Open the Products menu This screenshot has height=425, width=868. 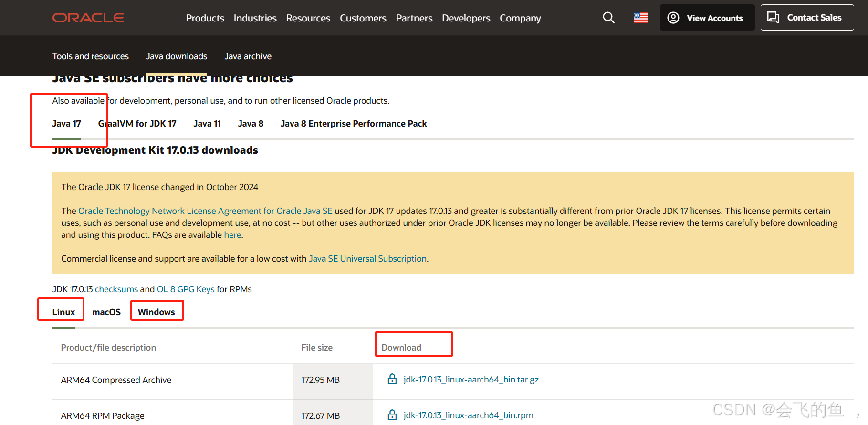[205, 18]
